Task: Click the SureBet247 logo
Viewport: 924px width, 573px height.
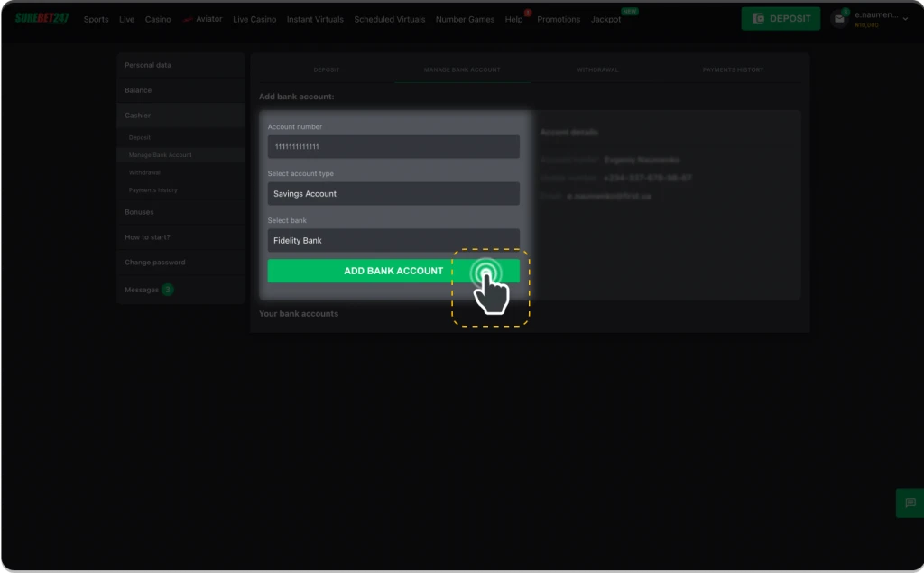Action: coord(42,19)
